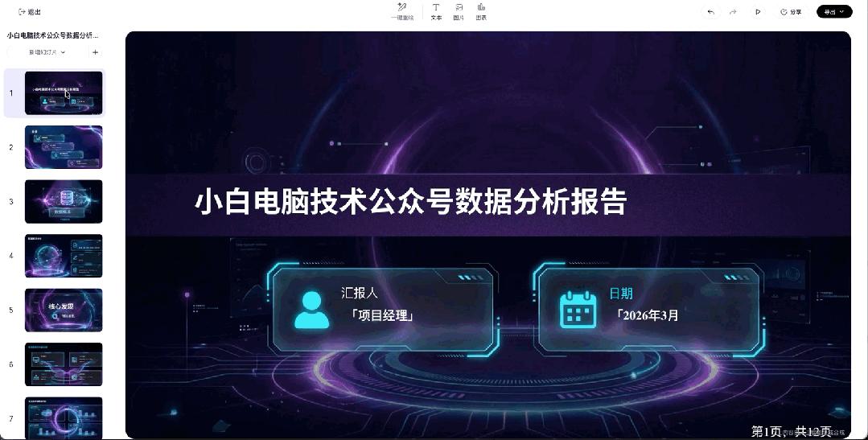Start slideshow with the play icon

pyautogui.click(x=758, y=11)
